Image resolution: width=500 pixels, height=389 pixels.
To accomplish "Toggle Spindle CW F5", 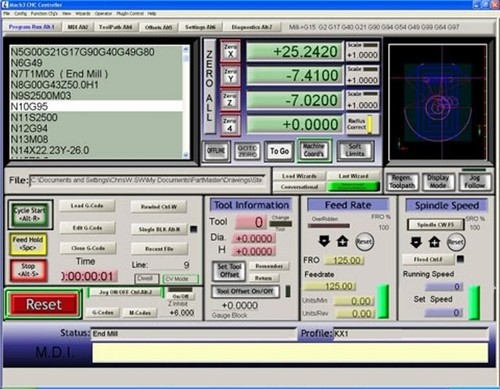I will tap(435, 225).
